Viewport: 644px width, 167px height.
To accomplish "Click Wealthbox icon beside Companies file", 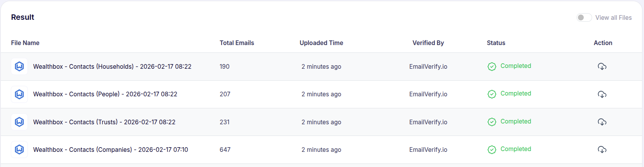I will click(19, 150).
